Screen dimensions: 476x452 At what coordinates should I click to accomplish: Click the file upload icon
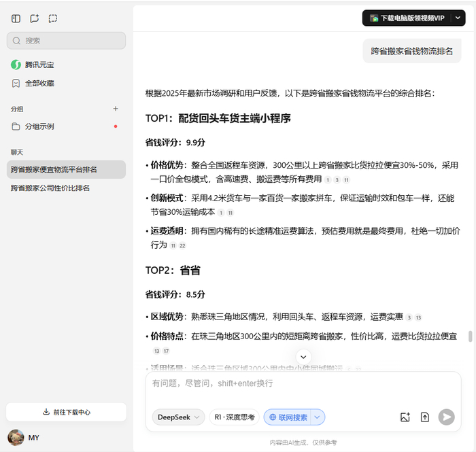pos(425,417)
